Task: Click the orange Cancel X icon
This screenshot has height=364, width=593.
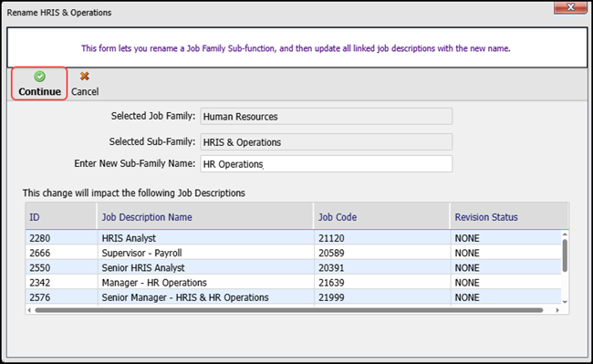Action: click(85, 77)
